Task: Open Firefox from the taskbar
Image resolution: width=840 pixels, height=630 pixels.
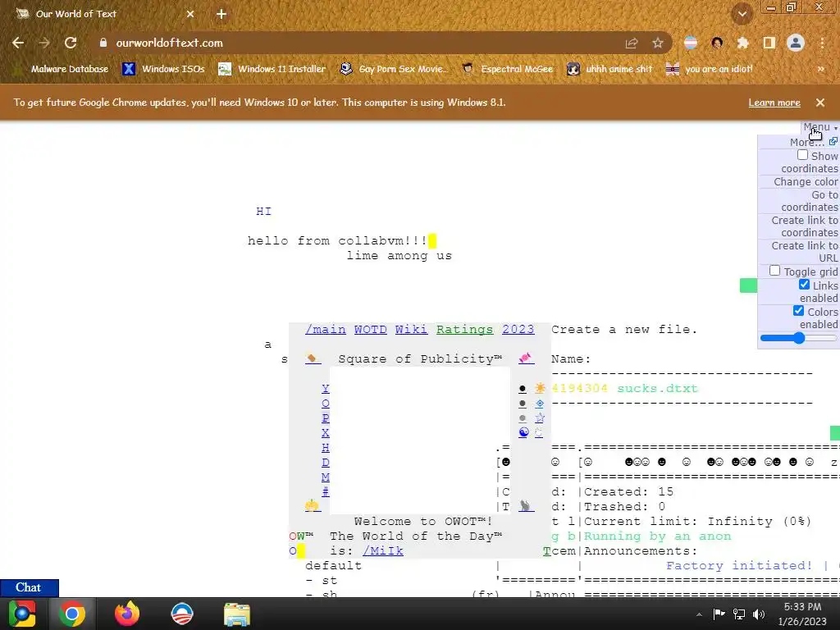Action: click(x=127, y=614)
